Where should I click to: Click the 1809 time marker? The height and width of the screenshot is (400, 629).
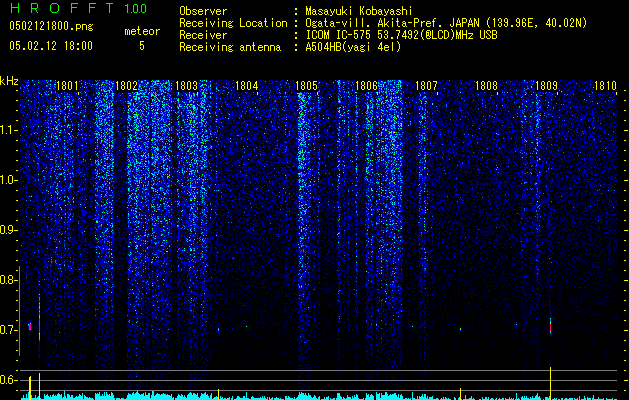point(546,86)
